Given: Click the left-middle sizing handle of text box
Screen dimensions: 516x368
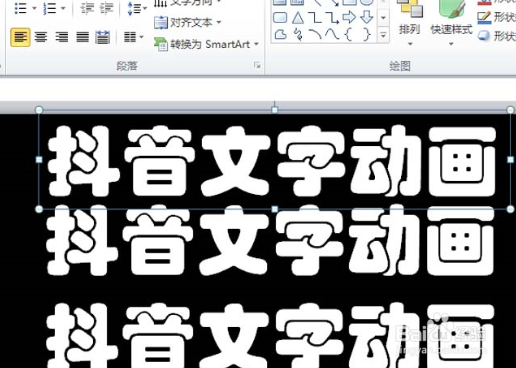Looking at the screenshot, I should click(39, 160).
